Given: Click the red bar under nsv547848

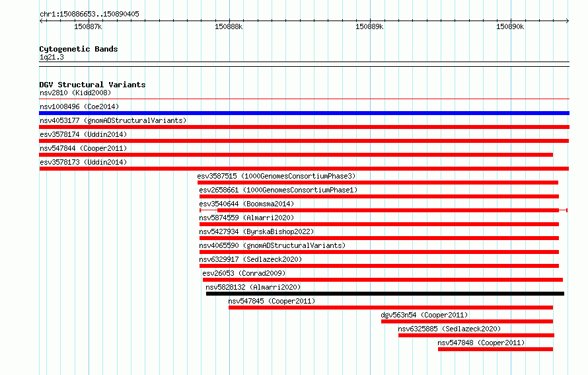Looking at the screenshot, I should (x=496, y=349).
